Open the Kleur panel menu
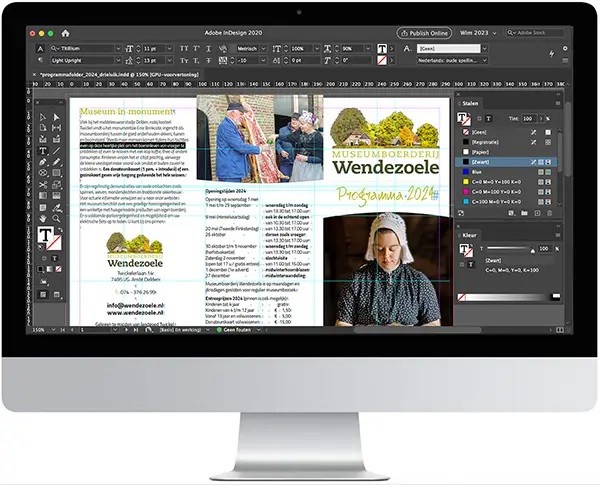Image resolution: width=600 pixels, height=485 pixels. 558,235
